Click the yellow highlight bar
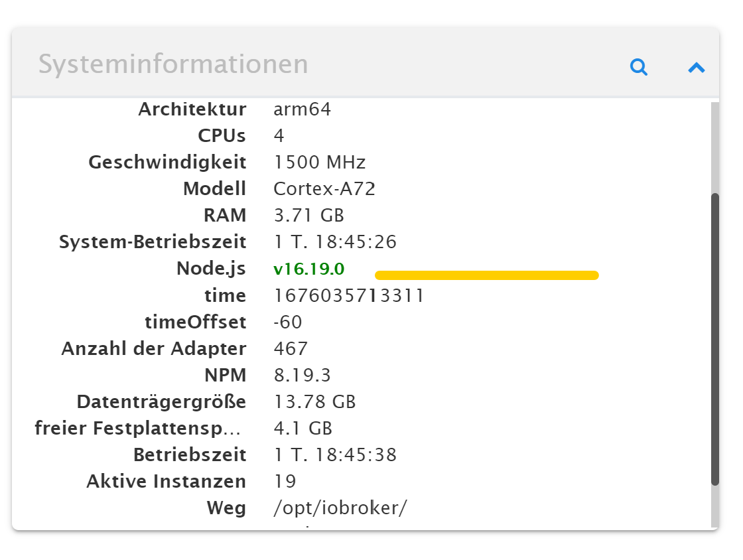 coord(486,275)
